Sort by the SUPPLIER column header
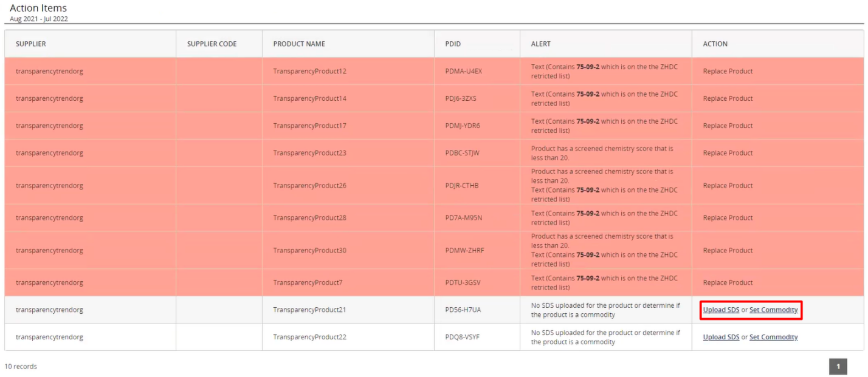868x377 pixels. pyautogui.click(x=31, y=44)
